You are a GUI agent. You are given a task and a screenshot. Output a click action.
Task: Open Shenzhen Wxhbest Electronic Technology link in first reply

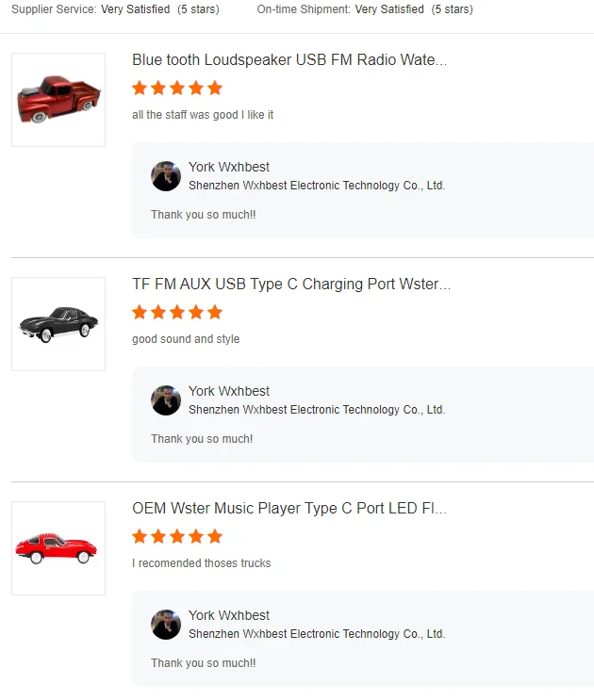pos(317,186)
